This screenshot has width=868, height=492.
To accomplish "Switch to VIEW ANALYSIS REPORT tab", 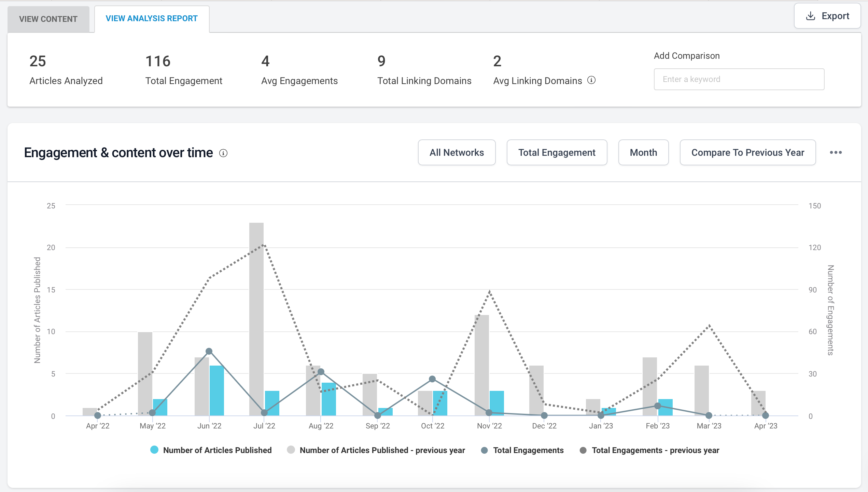I will coord(151,18).
